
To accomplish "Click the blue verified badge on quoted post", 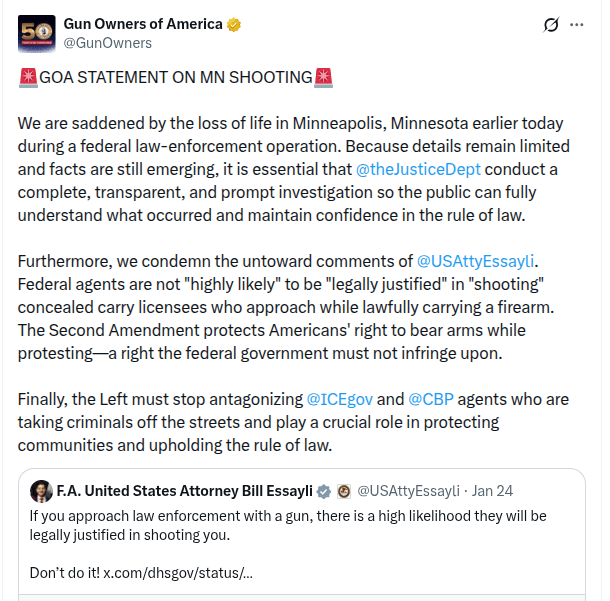I will [324, 491].
